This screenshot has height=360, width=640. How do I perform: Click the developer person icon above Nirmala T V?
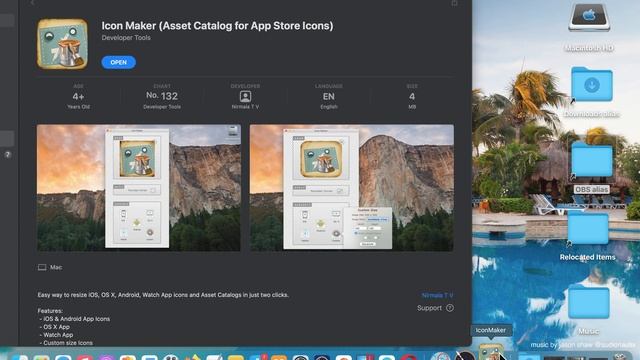click(245, 97)
